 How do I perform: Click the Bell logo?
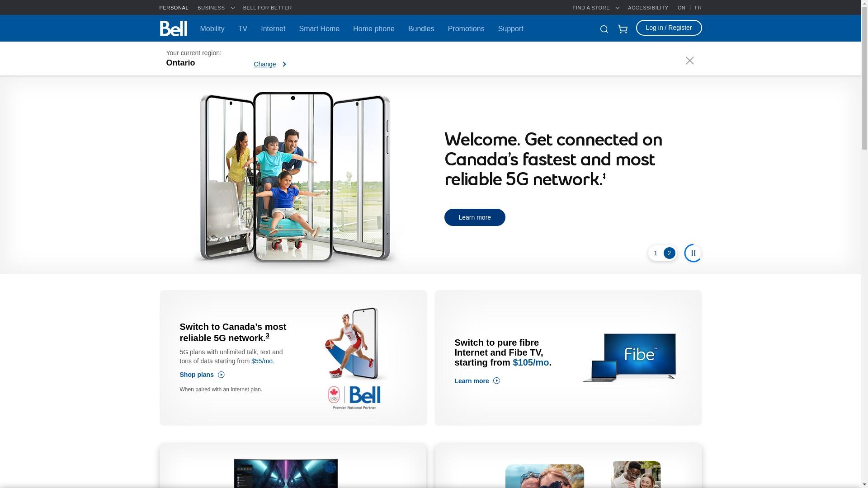click(173, 28)
